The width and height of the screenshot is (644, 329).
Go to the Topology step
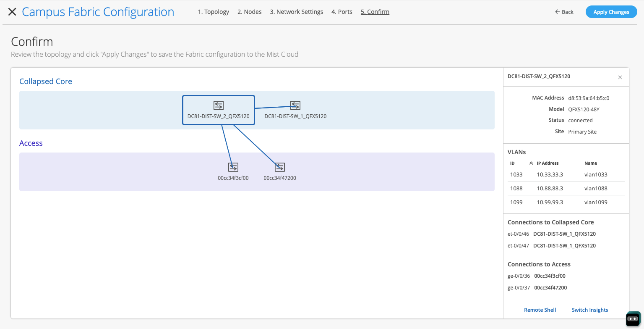(x=213, y=12)
